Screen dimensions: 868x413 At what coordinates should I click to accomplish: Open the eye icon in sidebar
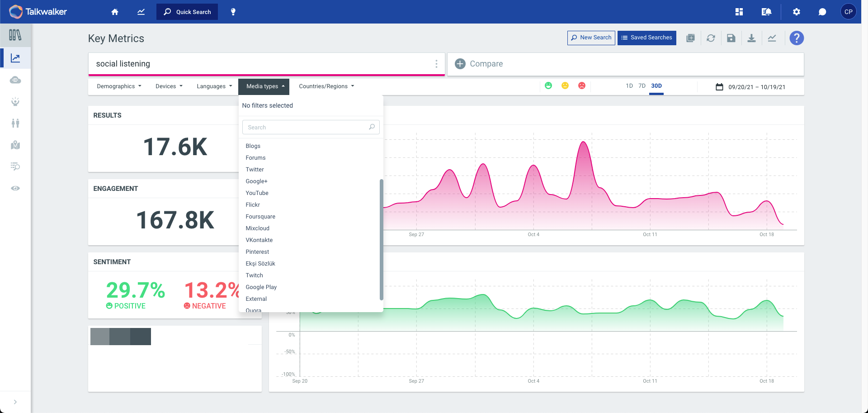coord(15,188)
